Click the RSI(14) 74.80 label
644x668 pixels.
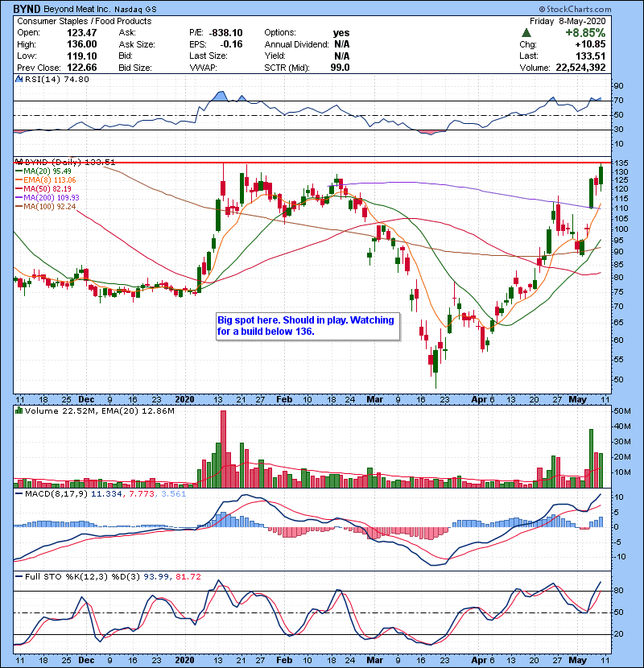coord(56,79)
